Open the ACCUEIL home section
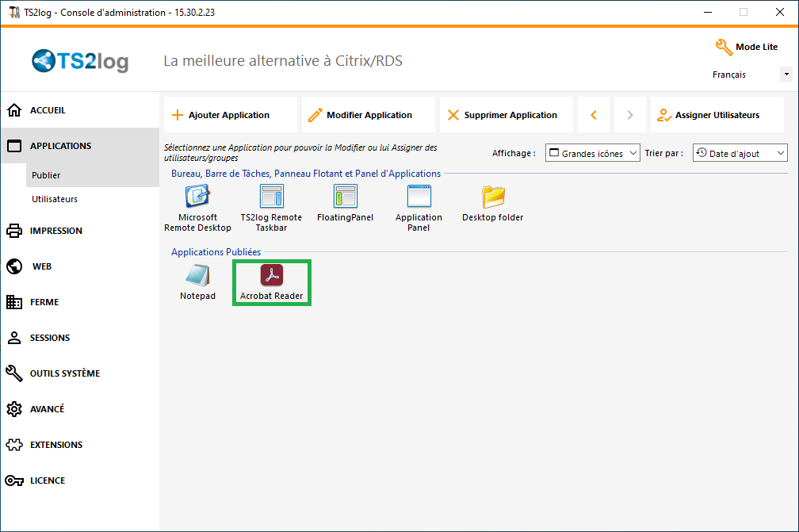The width and height of the screenshot is (799, 532). point(80,110)
